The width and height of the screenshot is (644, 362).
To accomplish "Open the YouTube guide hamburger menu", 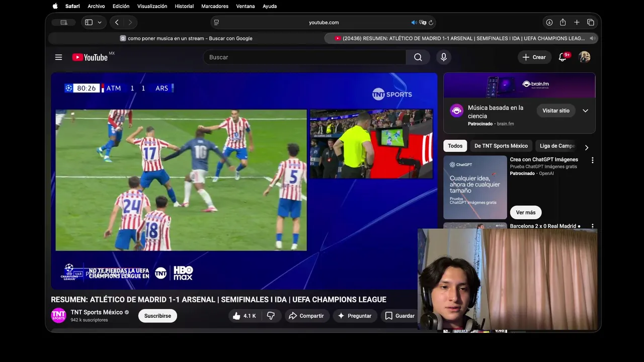I will [x=58, y=57].
